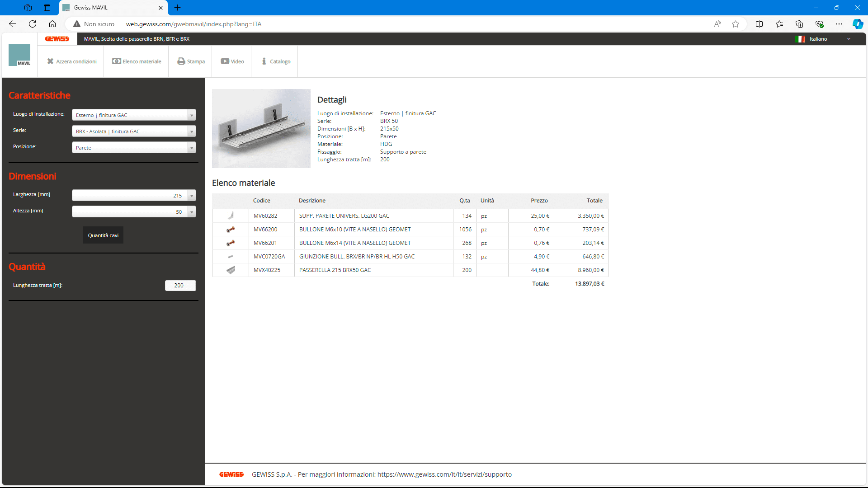
Task: Click the total 13.897,03 € value
Action: point(590,284)
